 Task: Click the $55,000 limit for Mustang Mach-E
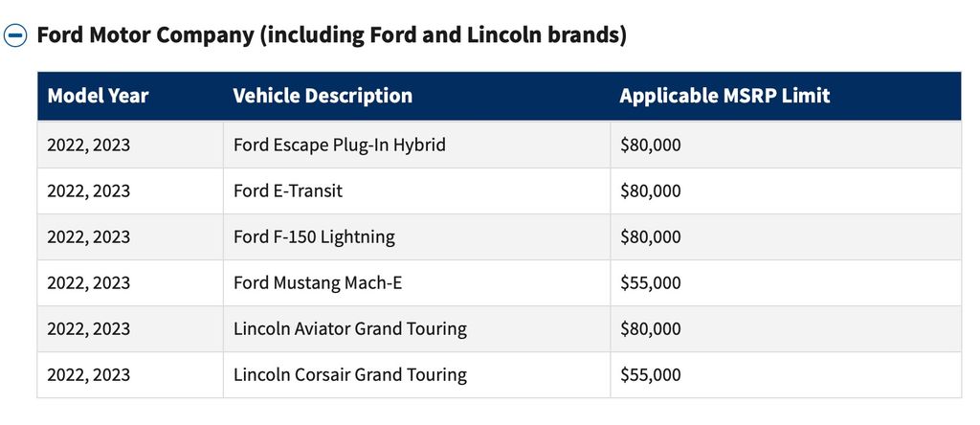point(651,283)
